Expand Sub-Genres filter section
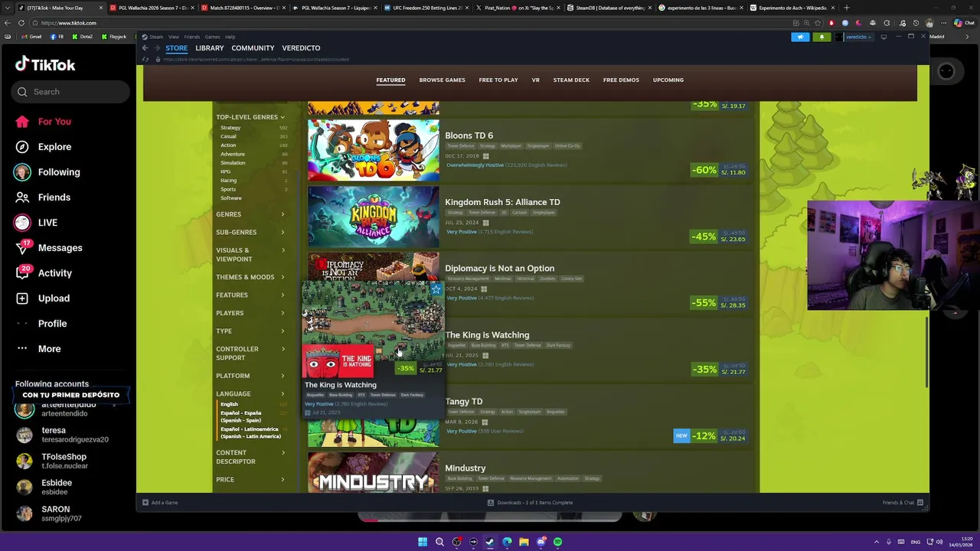The width and height of the screenshot is (980, 551). coord(250,232)
